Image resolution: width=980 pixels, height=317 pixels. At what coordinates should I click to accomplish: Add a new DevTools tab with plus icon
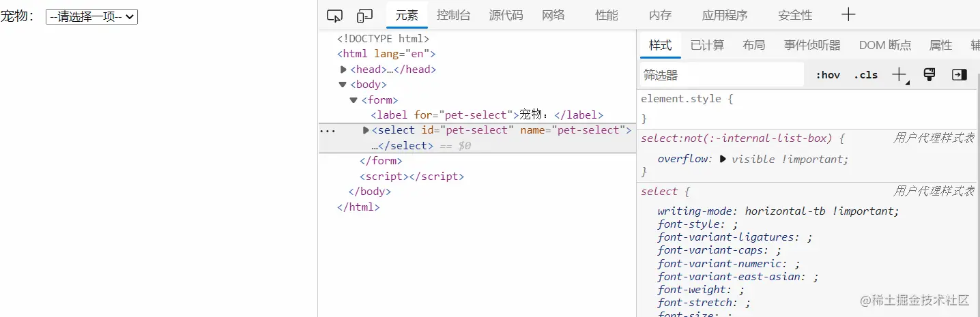tap(848, 14)
